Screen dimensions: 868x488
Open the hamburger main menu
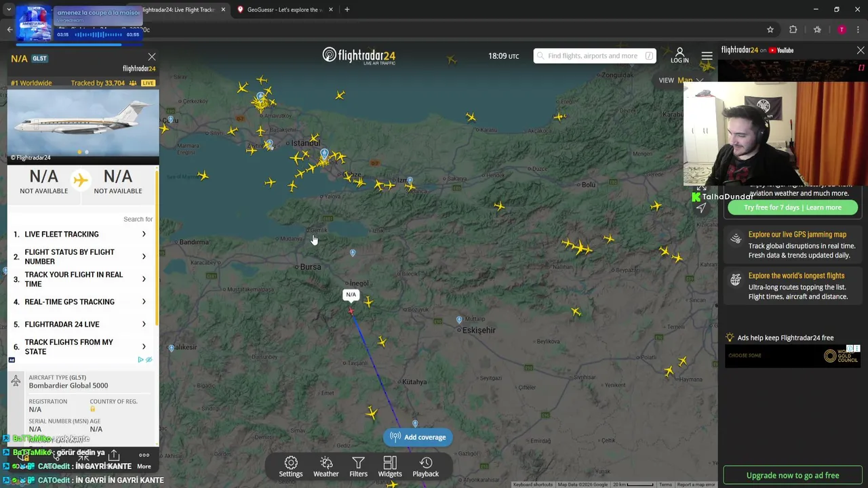tap(707, 56)
